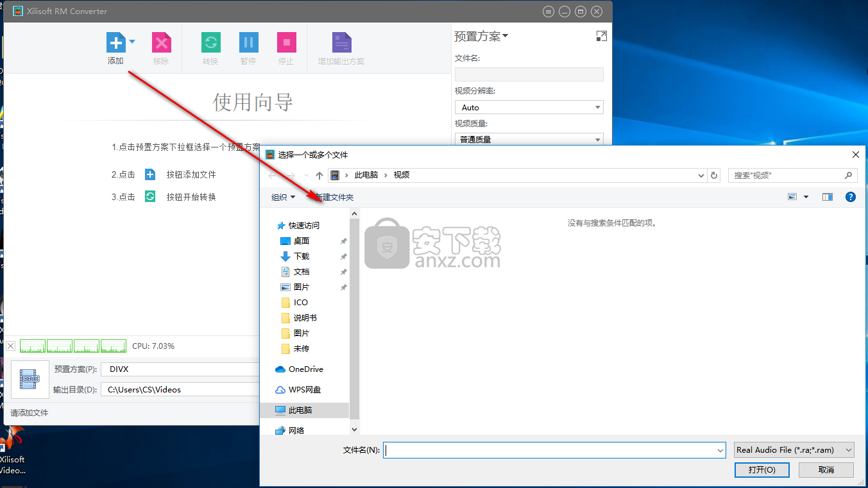Screen dimensions: 868x488
Task: Close the CPU graph with the X icon
Action: click(11, 346)
